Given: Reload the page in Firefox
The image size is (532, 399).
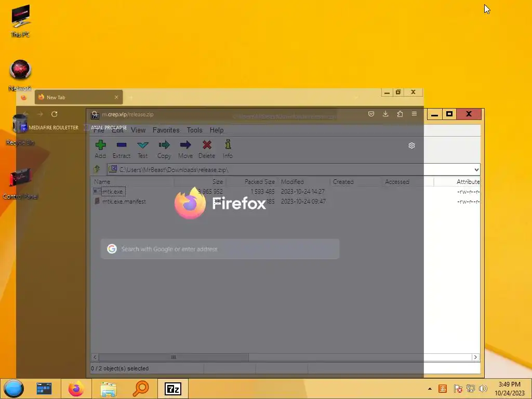Looking at the screenshot, I should click(x=54, y=114).
